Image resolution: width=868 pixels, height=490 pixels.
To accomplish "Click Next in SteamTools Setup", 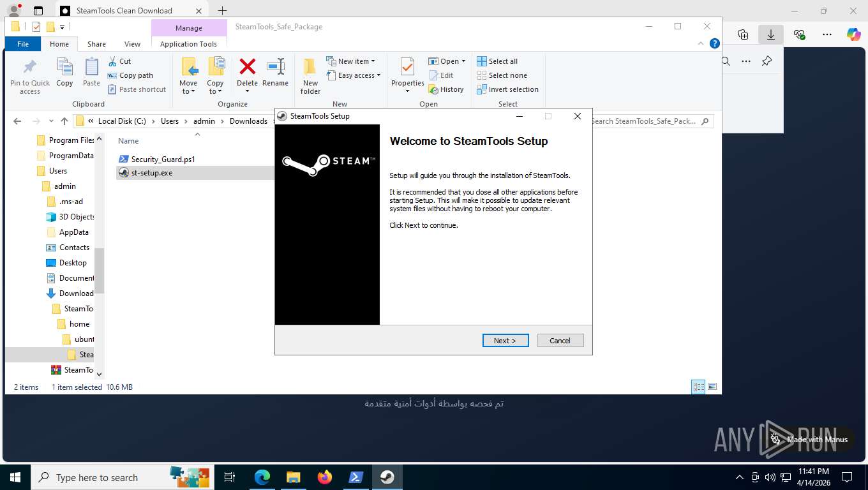I will pyautogui.click(x=505, y=340).
